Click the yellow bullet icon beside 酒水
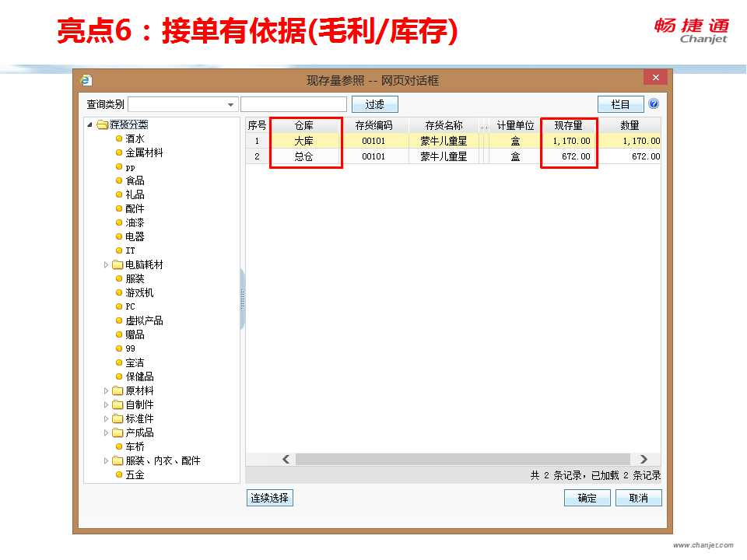This screenshot has width=747, height=560. 119,139
